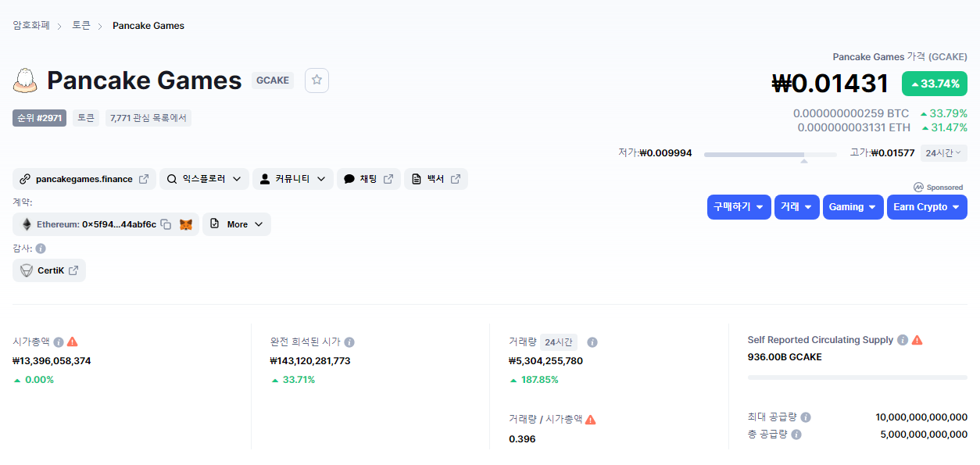Click the info icon next to 총 공급량
The width and height of the screenshot is (980, 465).
(796, 435)
